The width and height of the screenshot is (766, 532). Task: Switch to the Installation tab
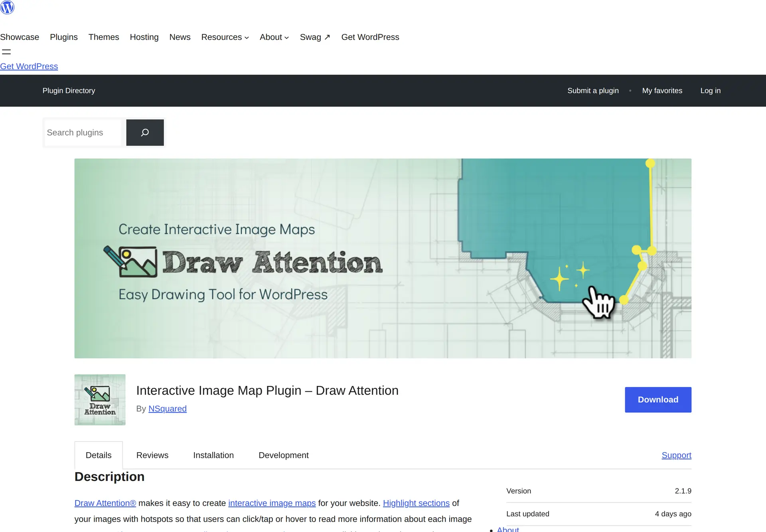(213, 455)
